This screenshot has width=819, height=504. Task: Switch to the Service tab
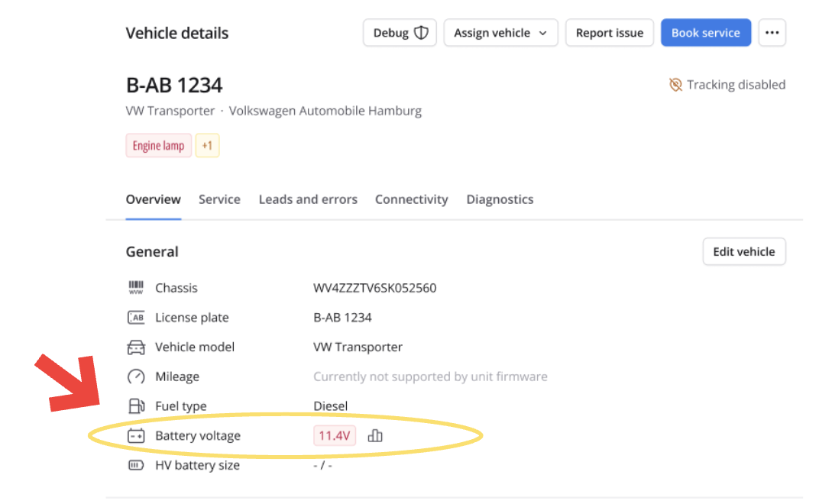click(x=219, y=199)
